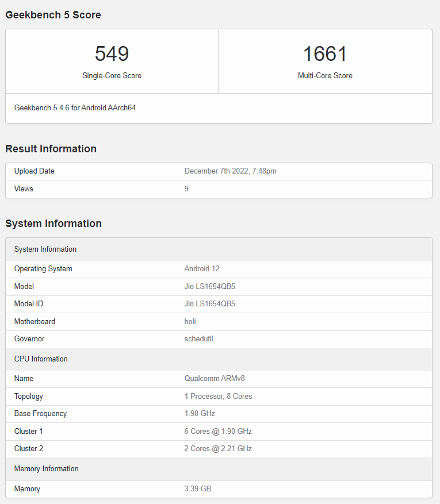Click the Topology value 1 Processor, 8 Cores
440x504 pixels.
pyautogui.click(x=218, y=397)
